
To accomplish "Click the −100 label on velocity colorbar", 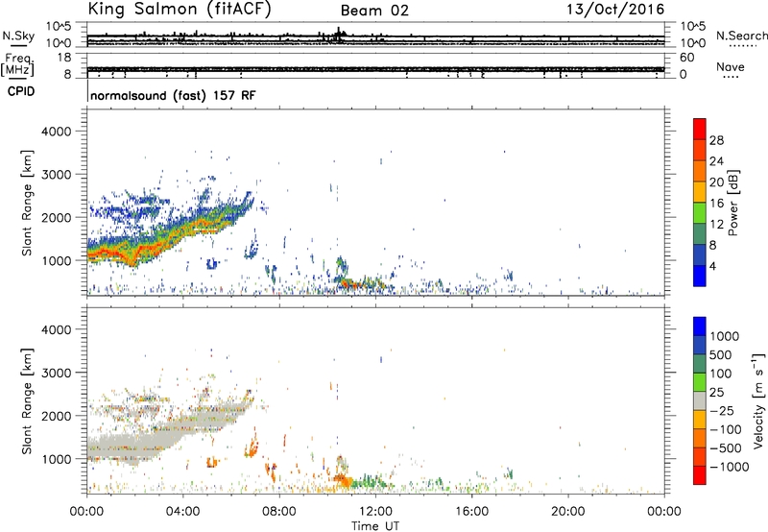I will point(726,429).
